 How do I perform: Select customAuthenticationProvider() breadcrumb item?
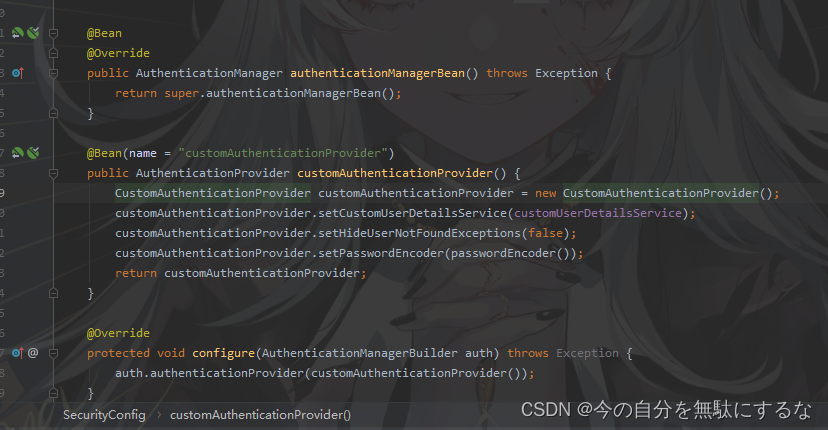260,415
